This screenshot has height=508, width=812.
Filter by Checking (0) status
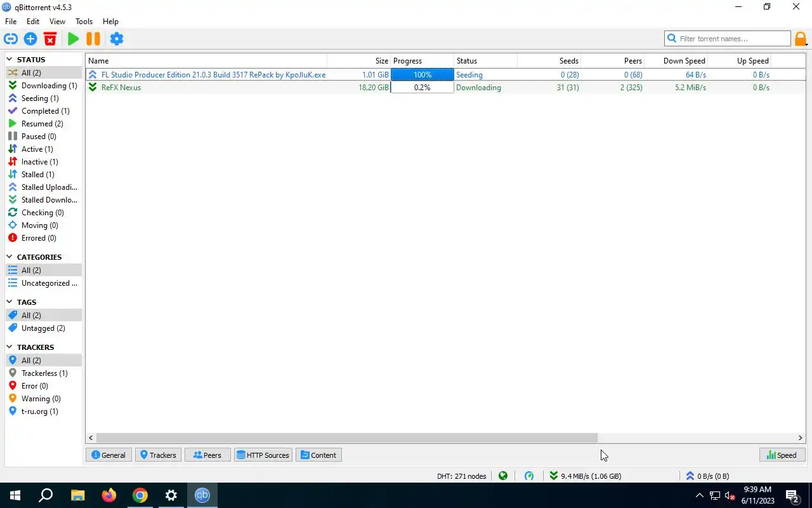[43, 213]
